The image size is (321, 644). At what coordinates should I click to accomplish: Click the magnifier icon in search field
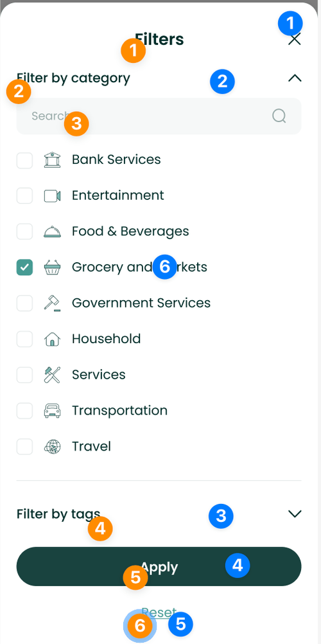[279, 116]
